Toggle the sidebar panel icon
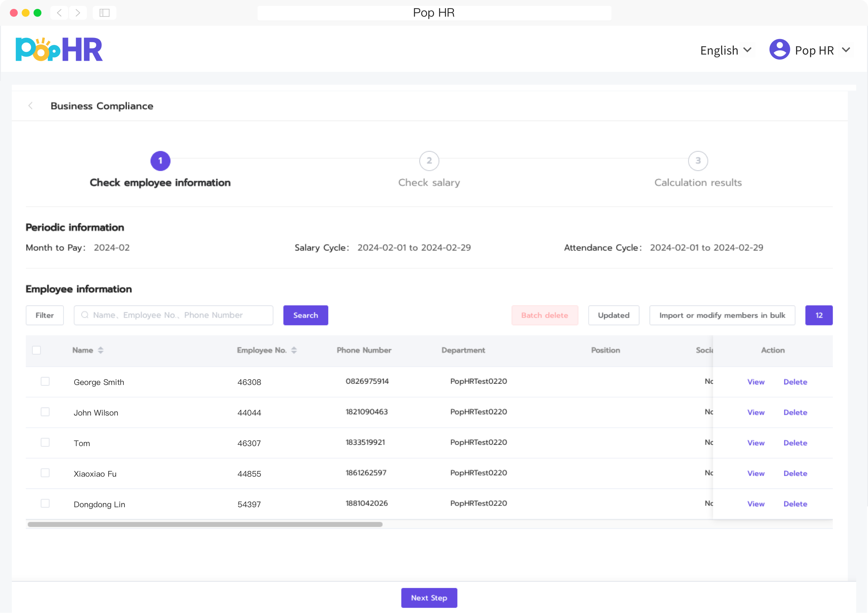 click(104, 13)
